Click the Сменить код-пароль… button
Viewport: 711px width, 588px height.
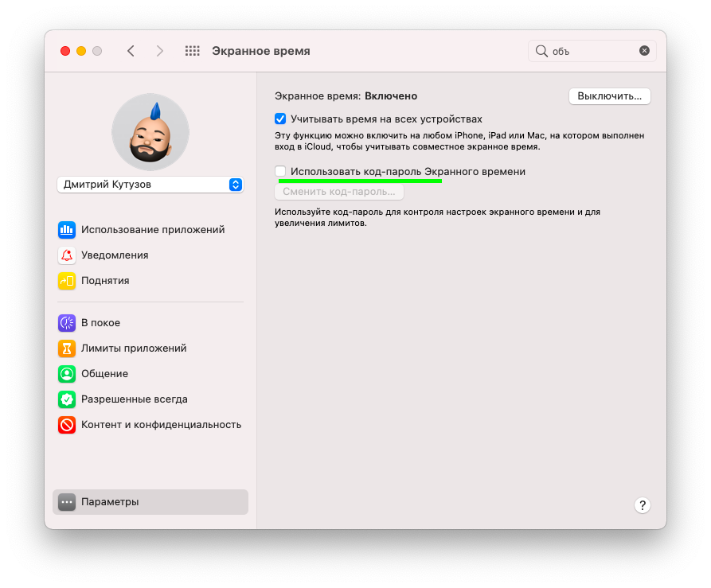(x=339, y=192)
